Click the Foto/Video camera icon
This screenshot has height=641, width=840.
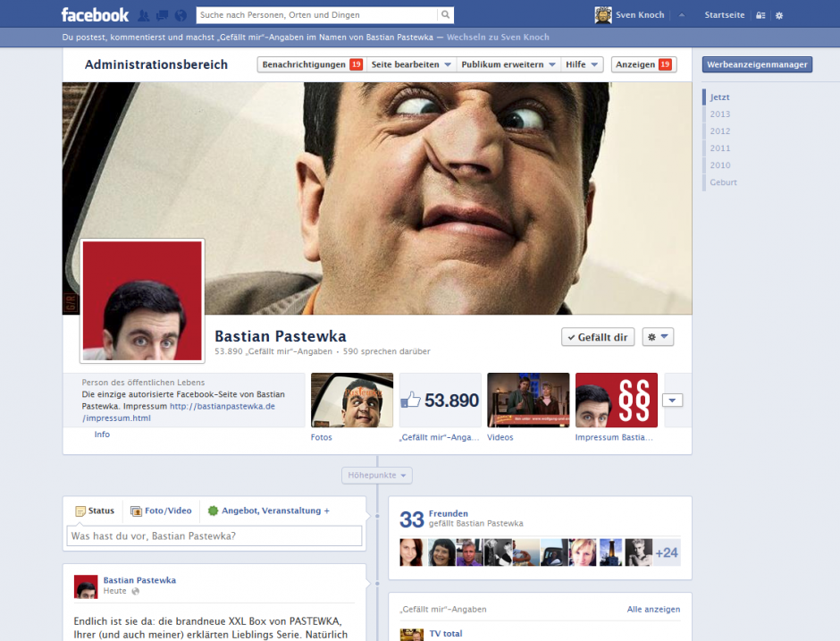click(136, 510)
